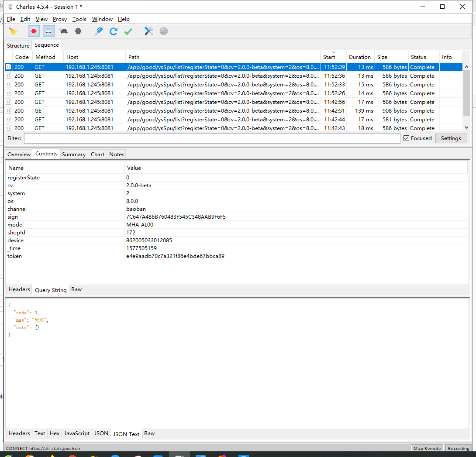Validate selected with green checkmark icon
The image size is (476, 457).
click(x=128, y=31)
